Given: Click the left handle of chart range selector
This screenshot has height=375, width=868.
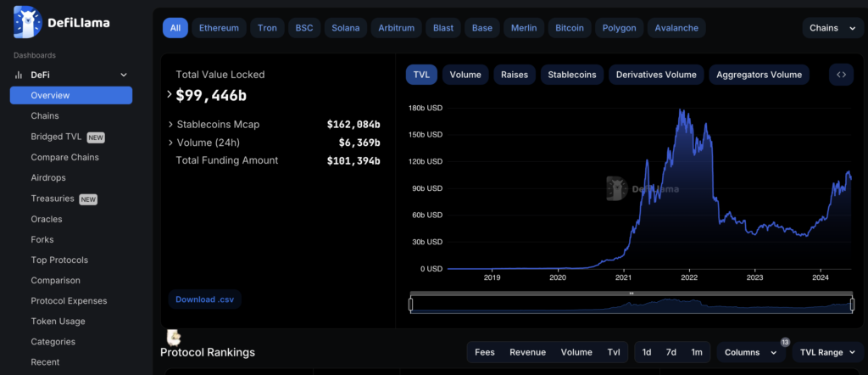Looking at the screenshot, I should point(411,304).
